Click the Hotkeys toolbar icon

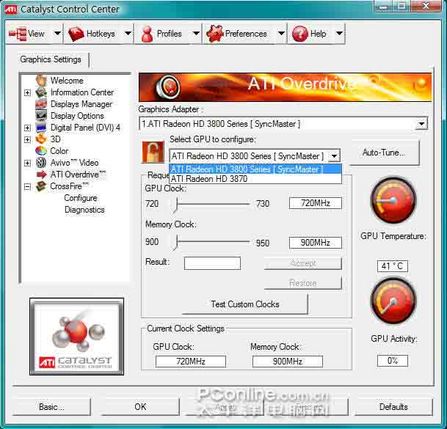click(x=76, y=34)
